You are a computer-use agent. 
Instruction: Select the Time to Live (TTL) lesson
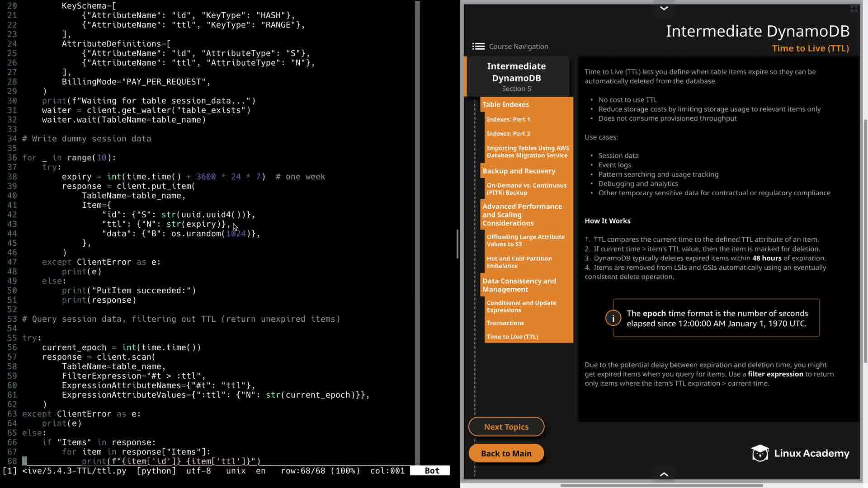click(512, 337)
